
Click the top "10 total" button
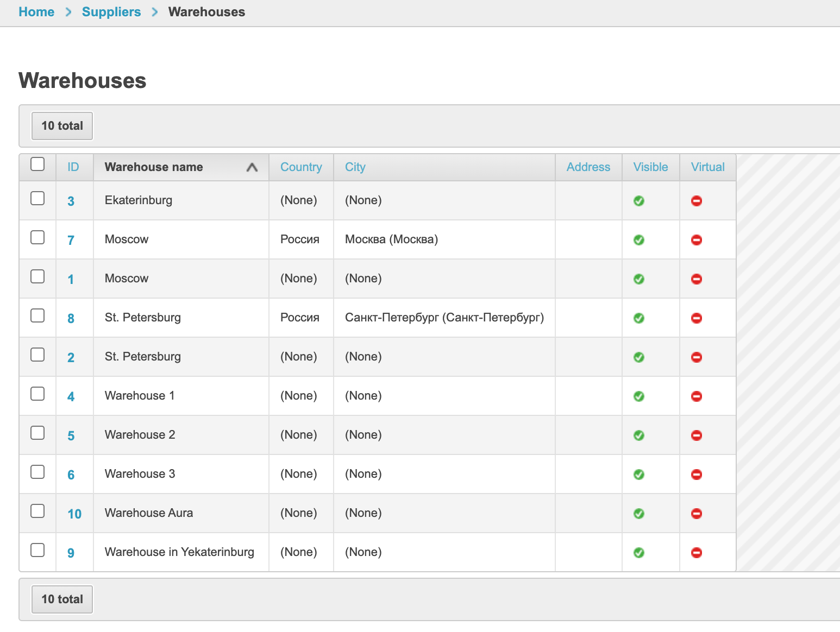coord(62,126)
